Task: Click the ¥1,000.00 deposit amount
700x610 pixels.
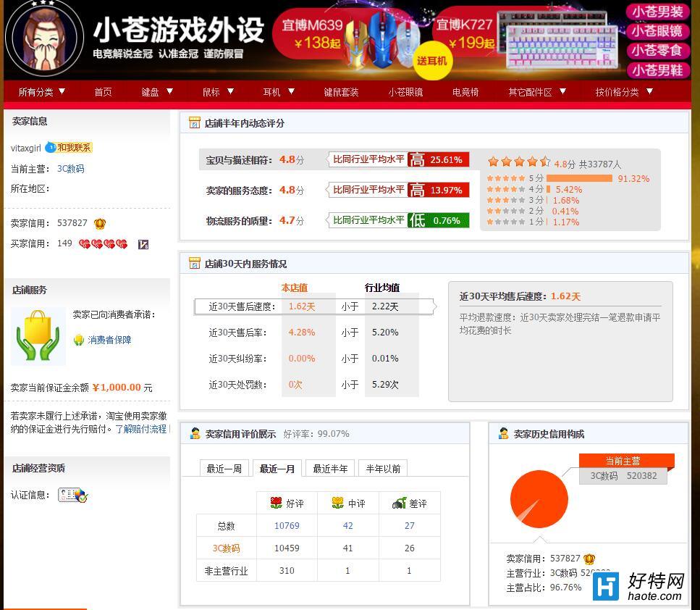Action: (117, 388)
